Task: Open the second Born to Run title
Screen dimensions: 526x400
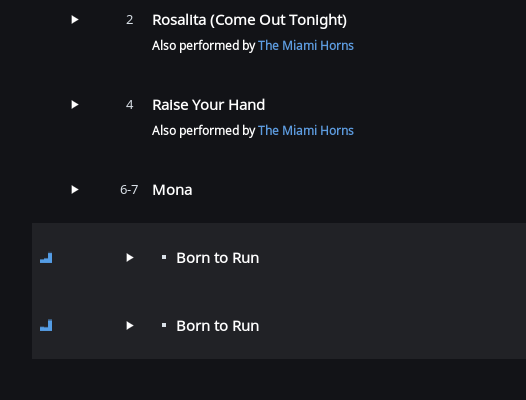Action: tap(218, 326)
